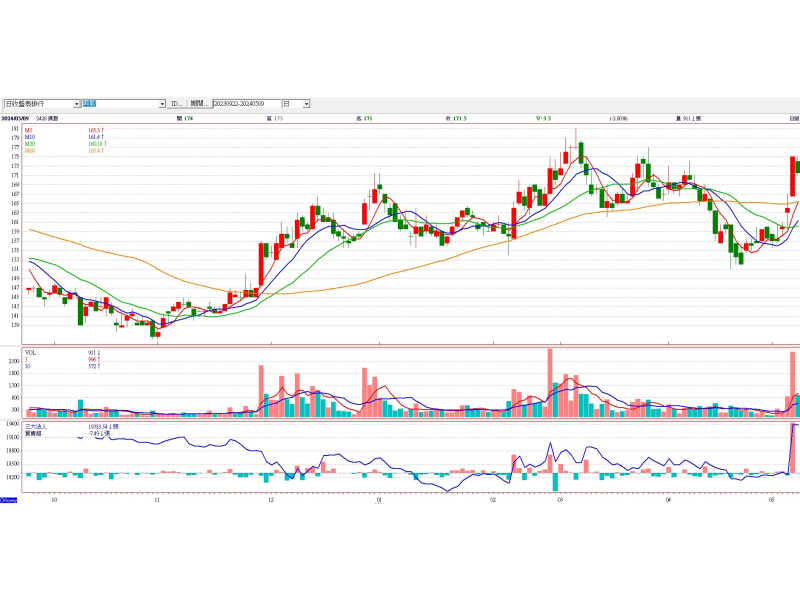Open the 日 period dropdown

[x=306, y=103]
